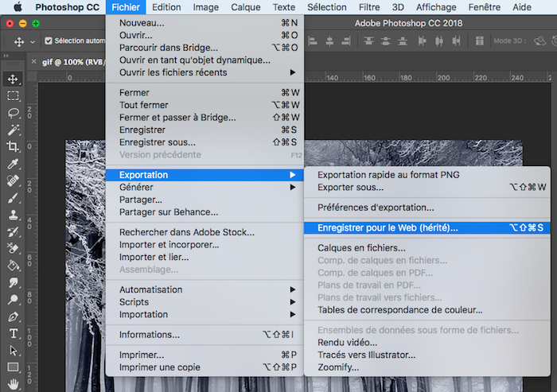Screen dimensions: 557x392
Task: Select the Brush tool
Action: pyautogui.click(x=14, y=198)
